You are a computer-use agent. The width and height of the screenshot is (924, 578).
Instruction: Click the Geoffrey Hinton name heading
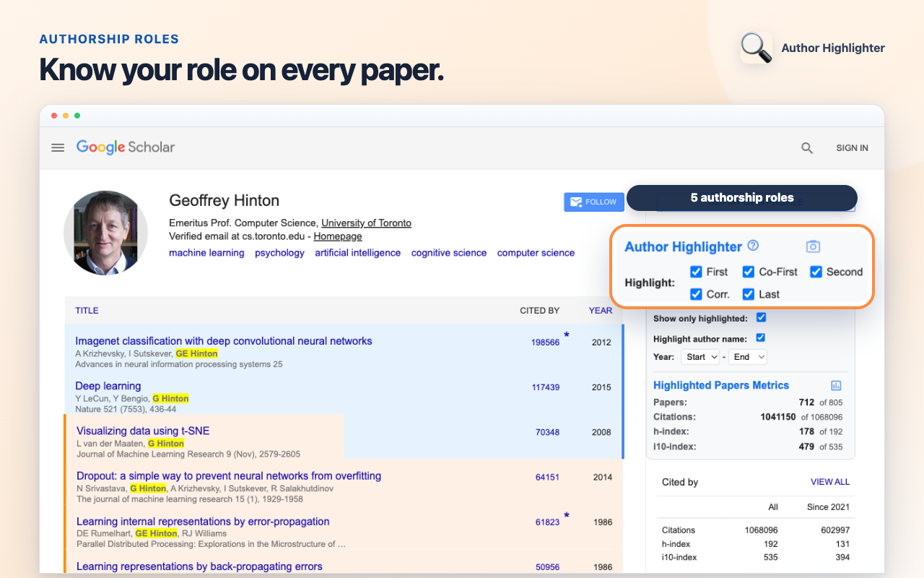tap(224, 201)
